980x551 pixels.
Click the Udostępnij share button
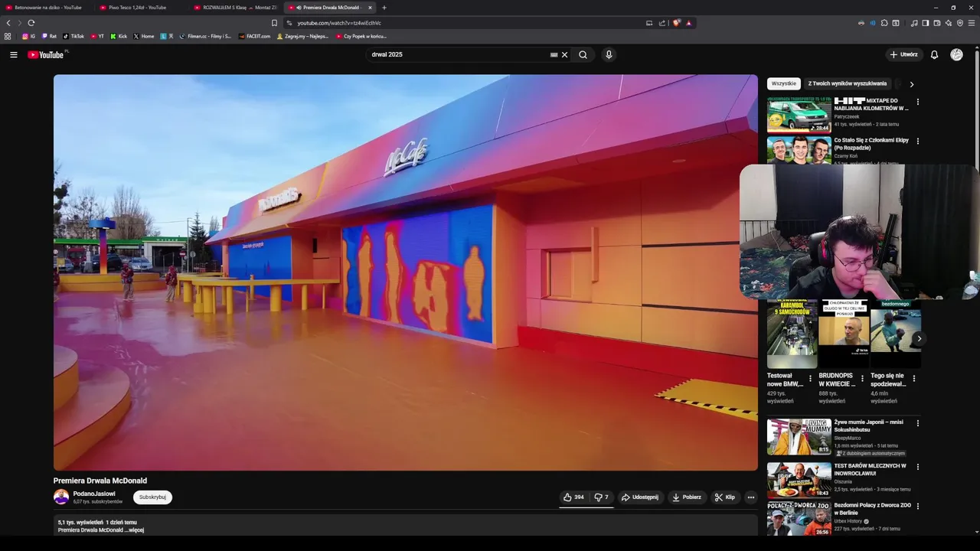tap(640, 497)
